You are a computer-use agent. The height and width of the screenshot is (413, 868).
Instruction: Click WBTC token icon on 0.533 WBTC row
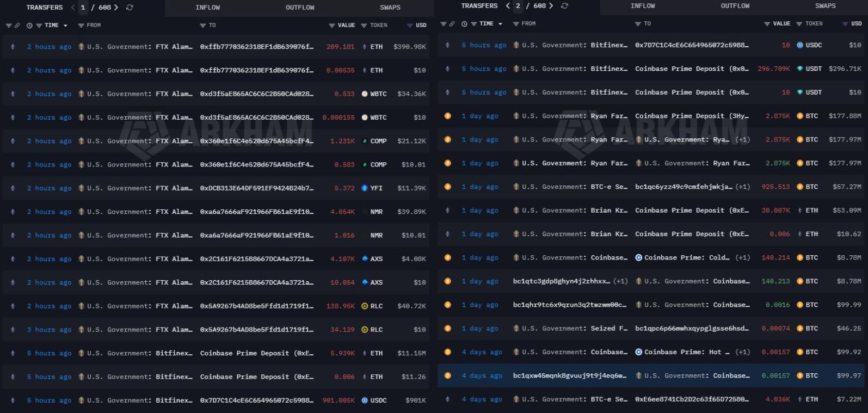365,94
